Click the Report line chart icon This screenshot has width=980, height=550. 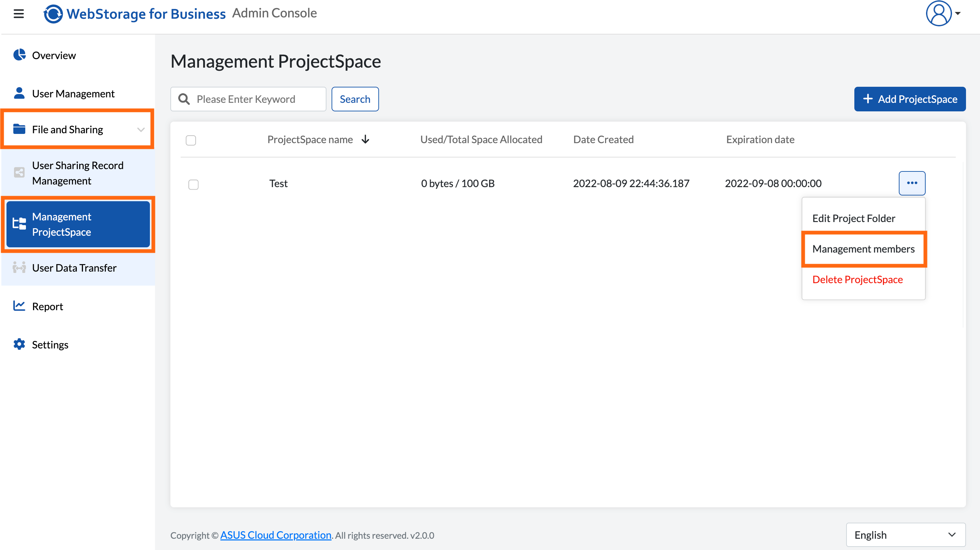(19, 306)
